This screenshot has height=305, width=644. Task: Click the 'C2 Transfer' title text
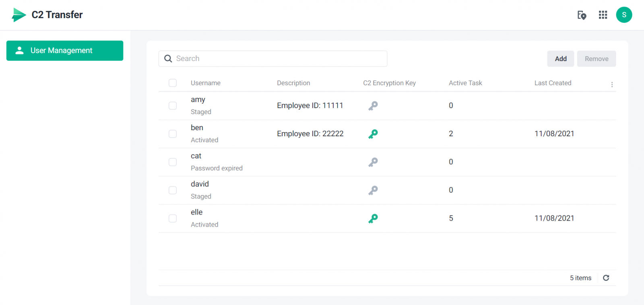click(57, 15)
